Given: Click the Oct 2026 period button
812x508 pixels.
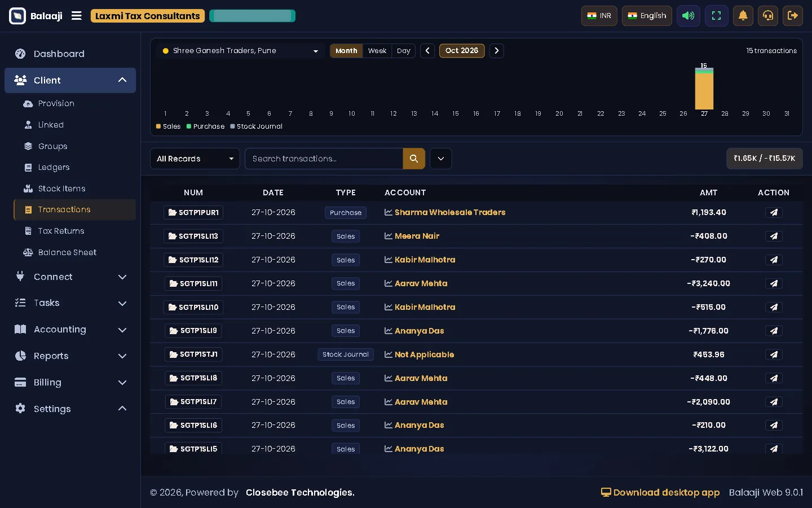Looking at the screenshot, I should [x=462, y=51].
